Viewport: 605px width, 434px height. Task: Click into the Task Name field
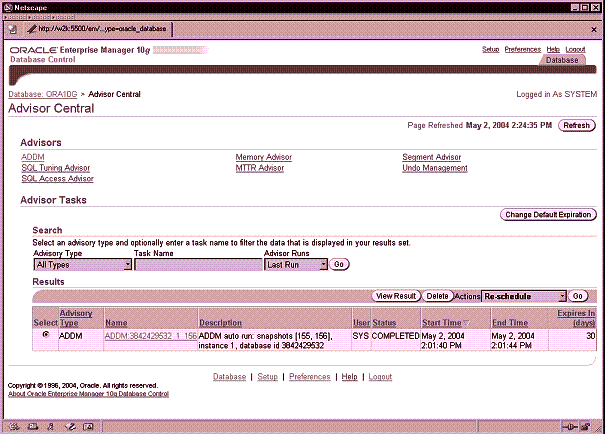[198, 265]
